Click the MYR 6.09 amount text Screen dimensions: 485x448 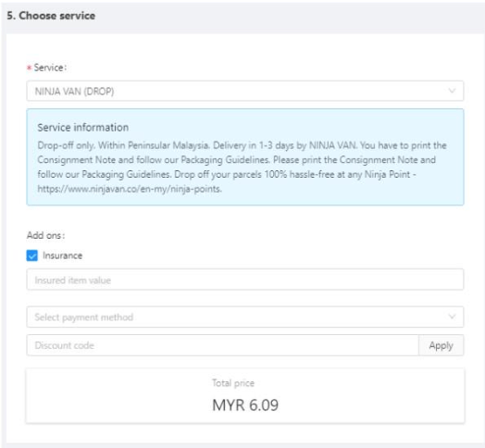(245, 405)
